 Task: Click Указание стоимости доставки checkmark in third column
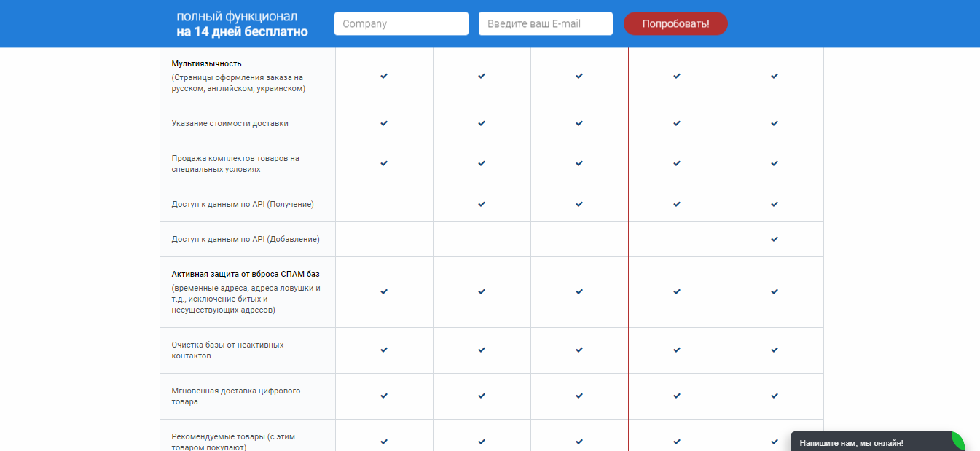pos(579,123)
